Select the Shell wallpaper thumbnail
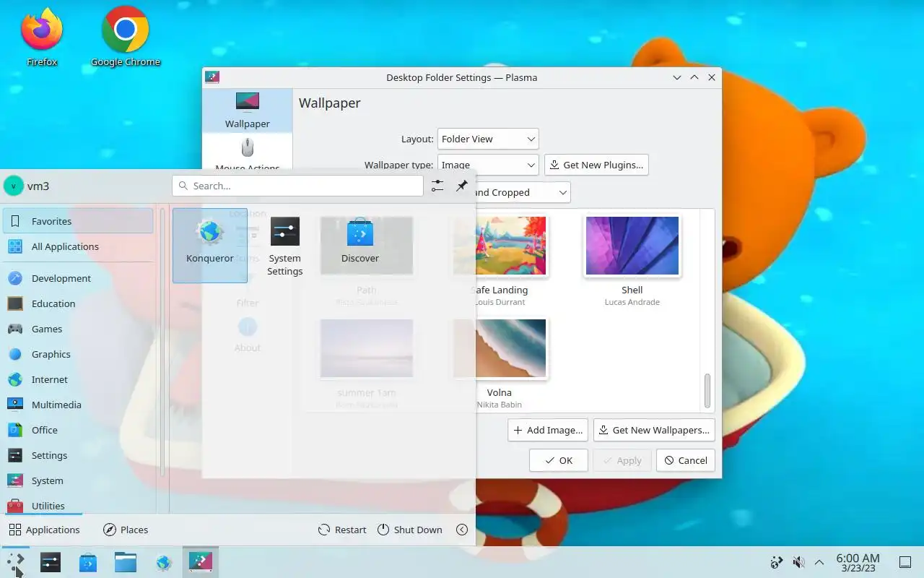 click(632, 246)
